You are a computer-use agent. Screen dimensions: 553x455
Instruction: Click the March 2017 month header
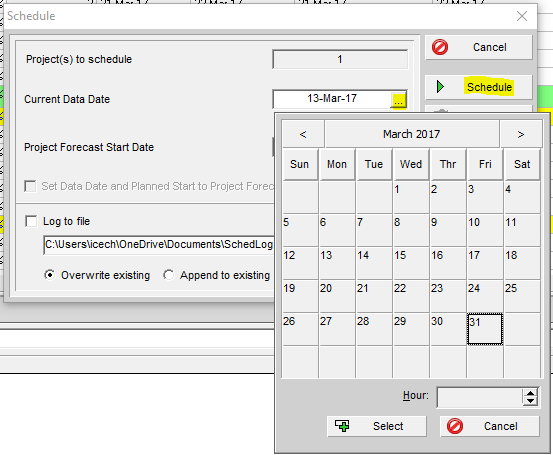click(x=412, y=134)
